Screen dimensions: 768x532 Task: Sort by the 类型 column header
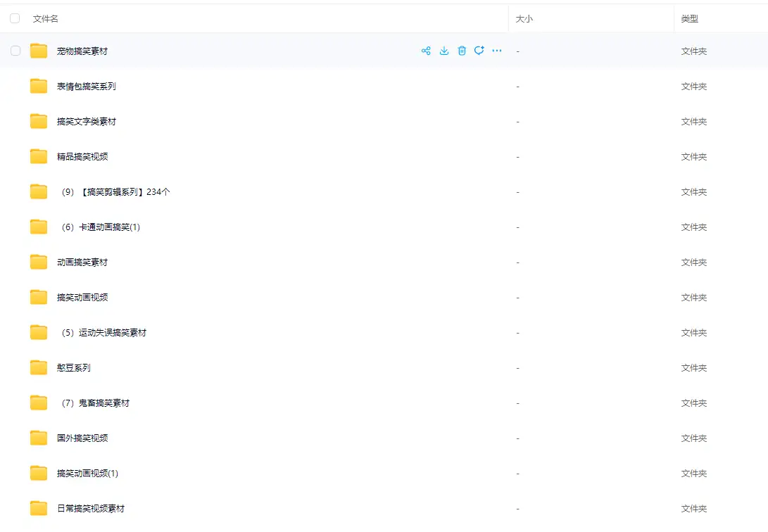pos(690,19)
